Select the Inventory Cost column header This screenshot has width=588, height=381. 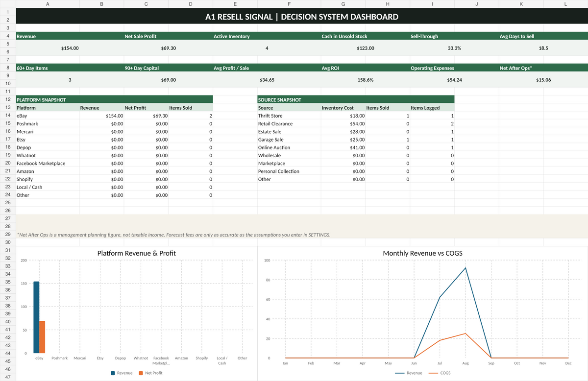[343, 108]
